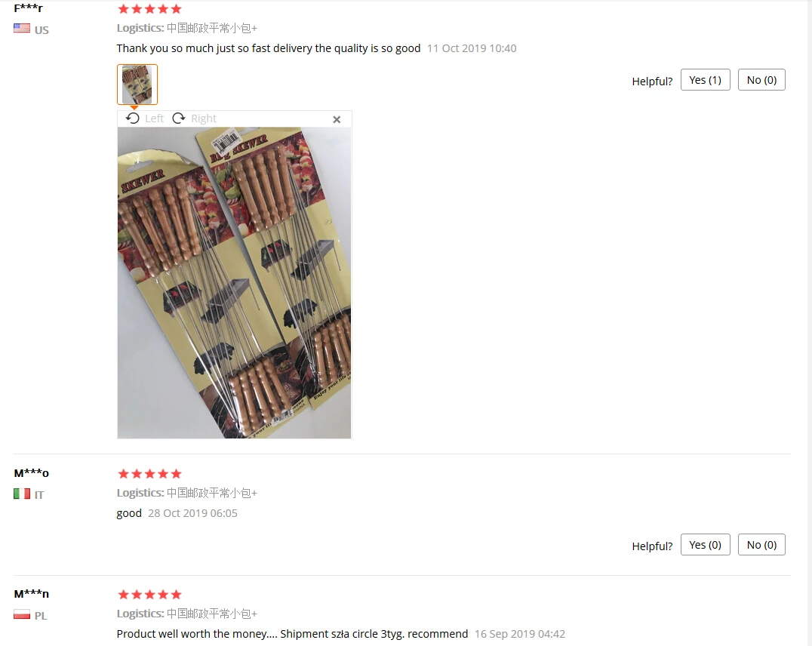Click Yes (0) on M***o's review
This screenshot has width=812, height=646.
pos(705,544)
